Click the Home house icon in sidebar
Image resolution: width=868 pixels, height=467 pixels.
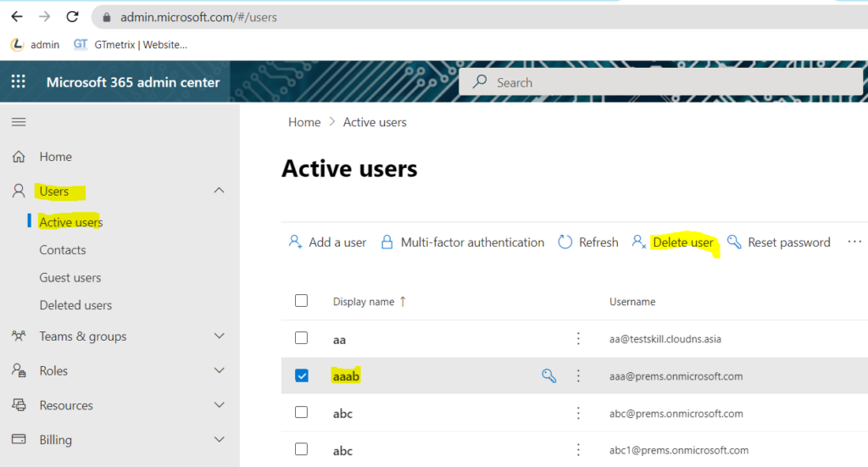point(19,157)
